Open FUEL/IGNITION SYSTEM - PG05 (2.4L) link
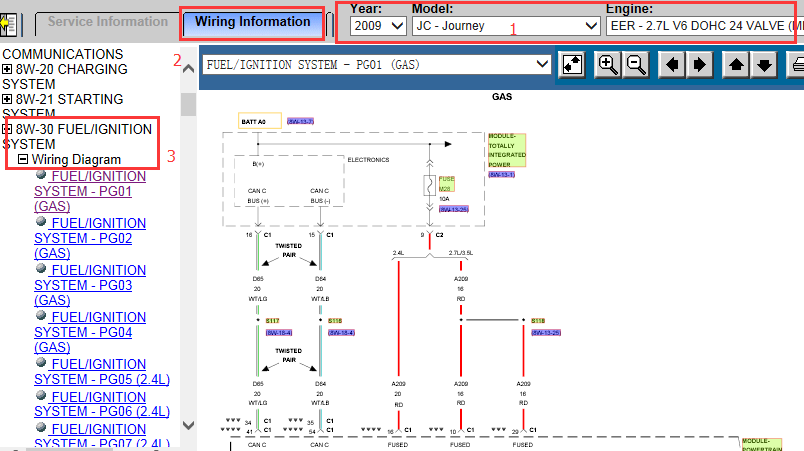 102,372
